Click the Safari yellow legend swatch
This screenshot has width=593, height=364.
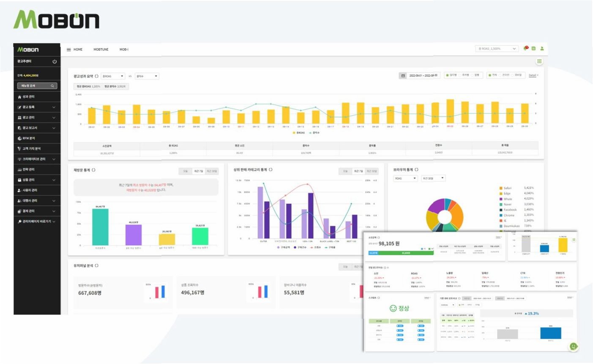(501, 188)
